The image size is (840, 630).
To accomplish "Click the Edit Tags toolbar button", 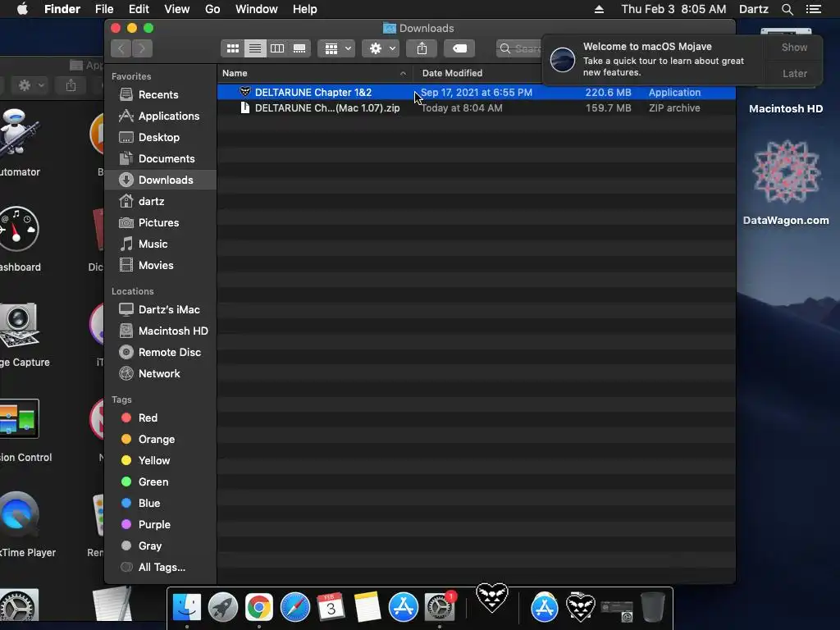I will point(459,48).
